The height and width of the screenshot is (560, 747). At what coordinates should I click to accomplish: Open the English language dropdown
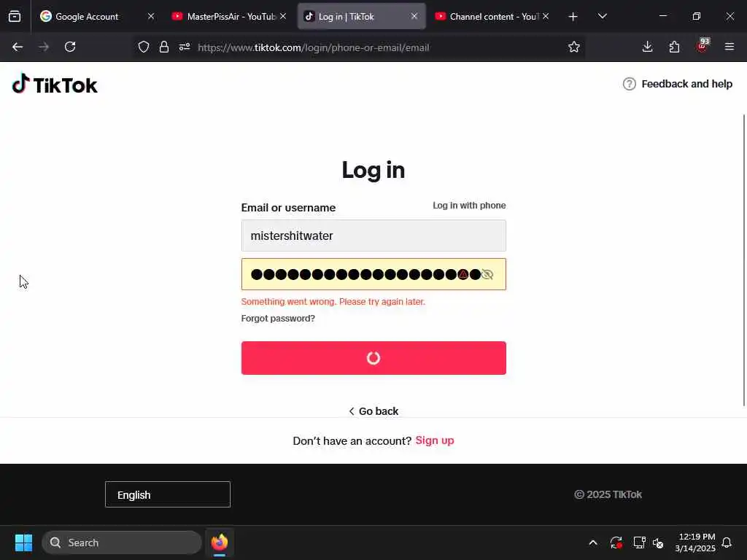(168, 494)
